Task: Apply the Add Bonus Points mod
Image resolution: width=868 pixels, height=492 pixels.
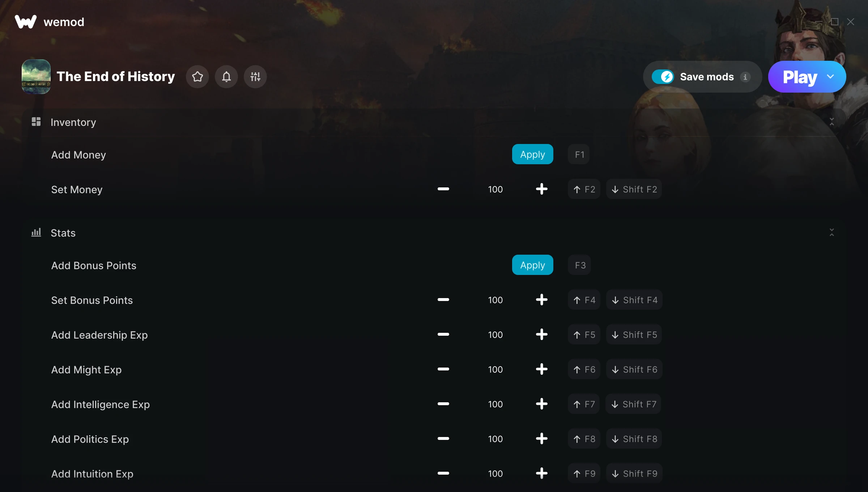Action: 532,265
